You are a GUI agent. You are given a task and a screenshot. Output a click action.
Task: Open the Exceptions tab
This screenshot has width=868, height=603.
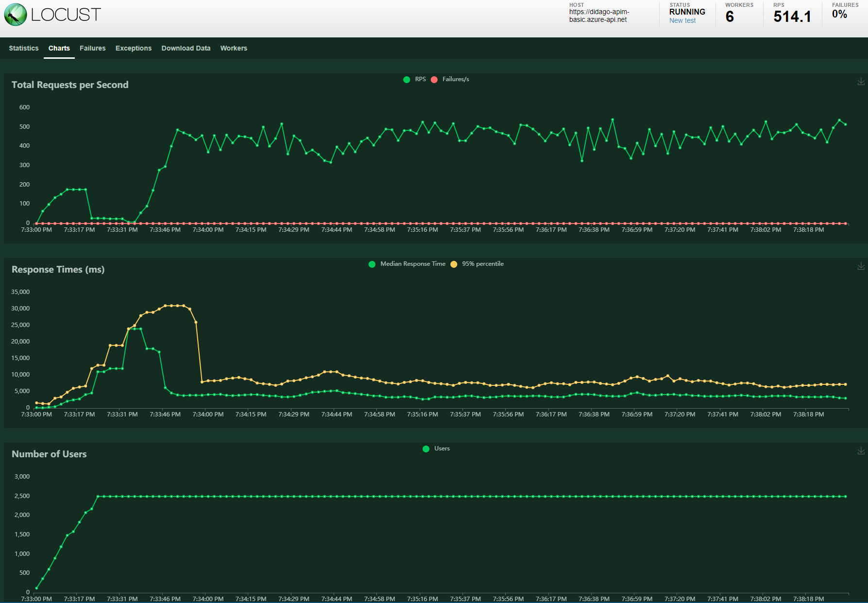pyautogui.click(x=133, y=48)
